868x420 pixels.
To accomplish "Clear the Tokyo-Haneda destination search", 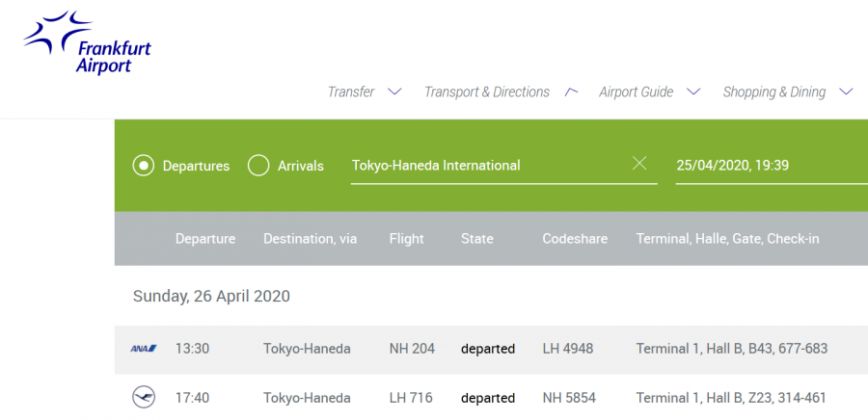I will [638, 164].
